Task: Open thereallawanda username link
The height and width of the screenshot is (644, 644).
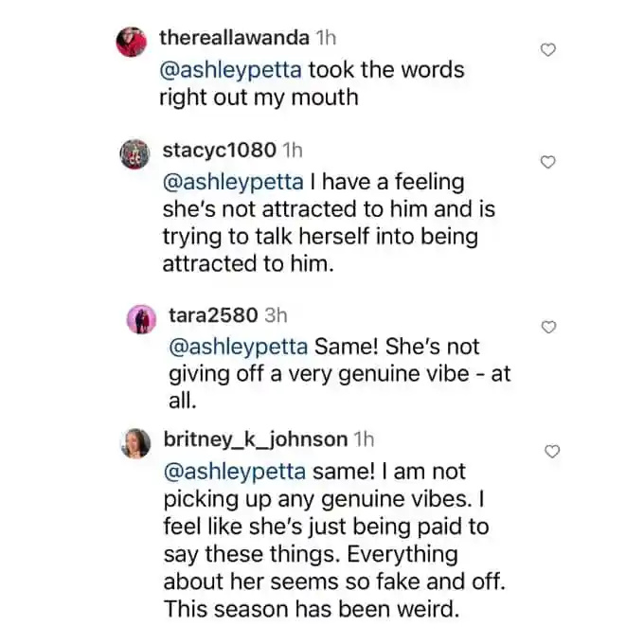Action: pos(234,38)
